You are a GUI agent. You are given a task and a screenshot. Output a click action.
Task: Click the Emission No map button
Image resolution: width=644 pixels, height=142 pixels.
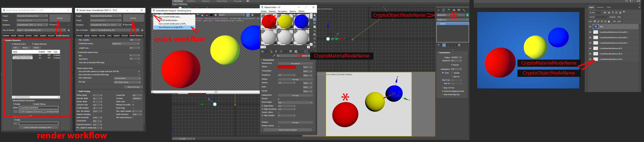point(295,123)
